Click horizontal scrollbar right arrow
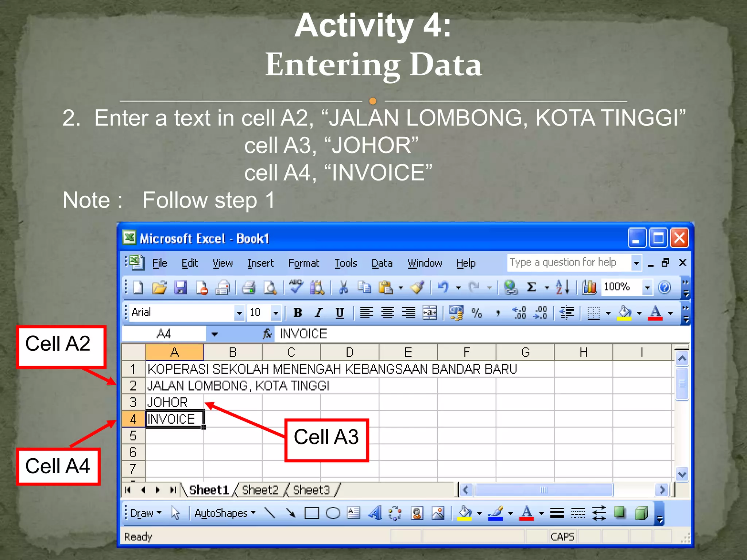 pos(662,490)
